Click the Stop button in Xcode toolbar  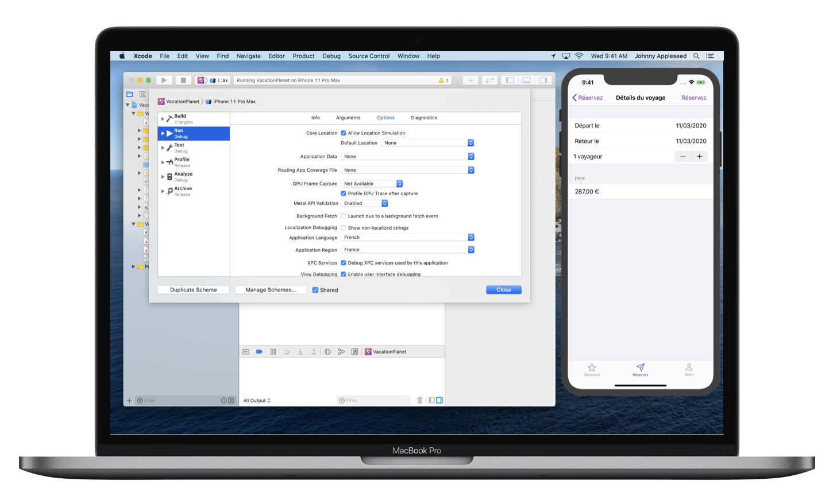(x=183, y=80)
